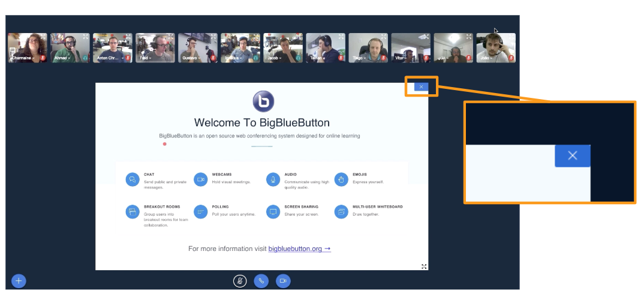Image resolution: width=644 pixels, height=308 pixels.
Task: Open Fred's name dropdown
Action: click(x=145, y=58)
